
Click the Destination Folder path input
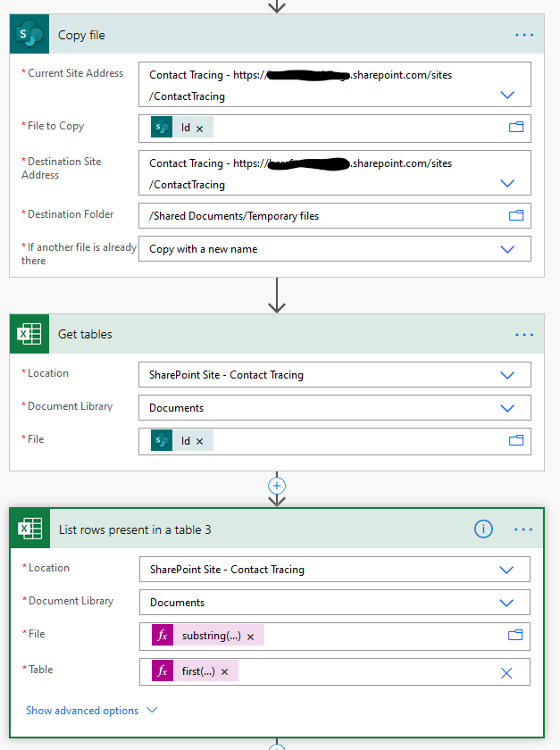point(322,215)
